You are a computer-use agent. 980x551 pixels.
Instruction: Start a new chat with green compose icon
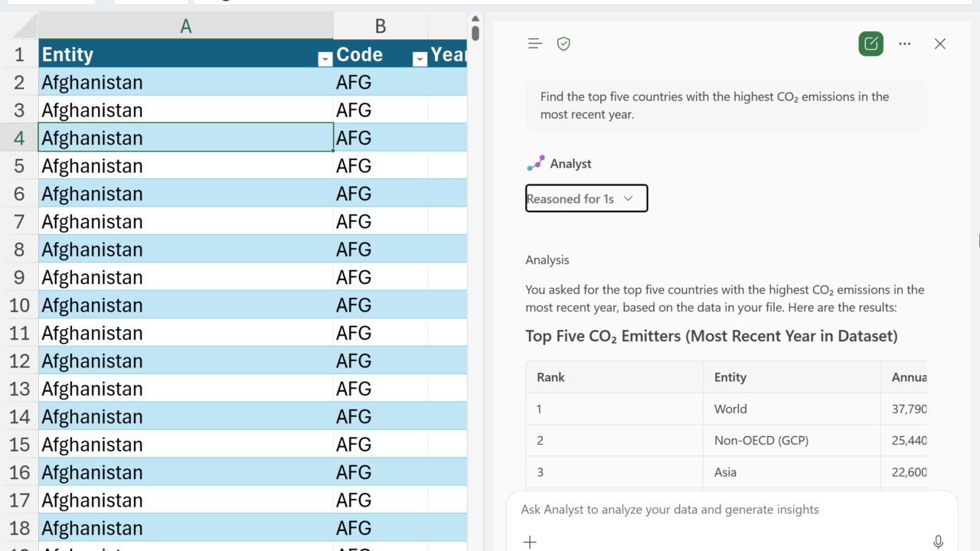point(871,44)
